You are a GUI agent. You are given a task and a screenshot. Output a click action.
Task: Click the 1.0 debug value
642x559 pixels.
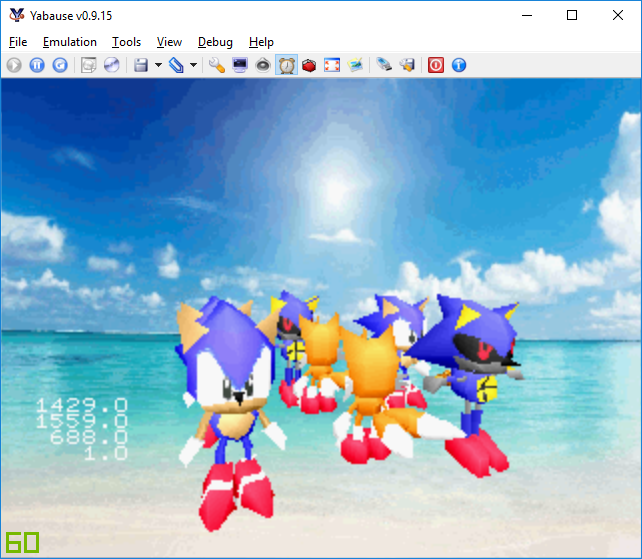click(106, 453)
